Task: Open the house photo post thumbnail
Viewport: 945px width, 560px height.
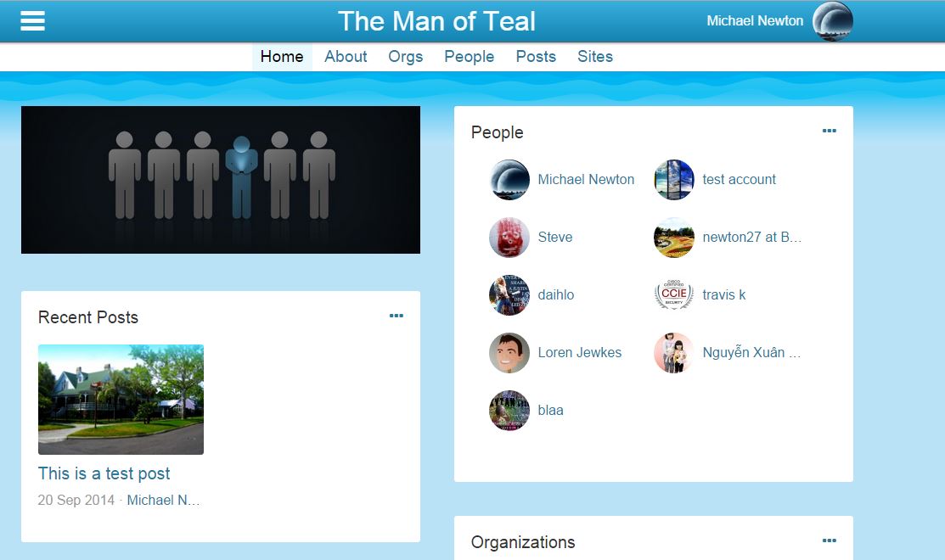Action: 121,399
